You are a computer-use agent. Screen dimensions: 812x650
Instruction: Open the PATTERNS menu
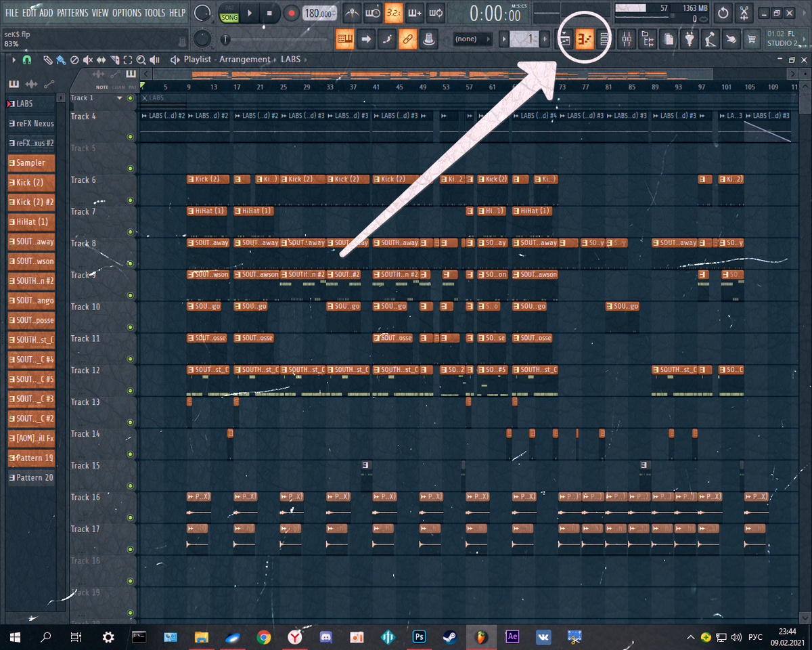[72, 13]
